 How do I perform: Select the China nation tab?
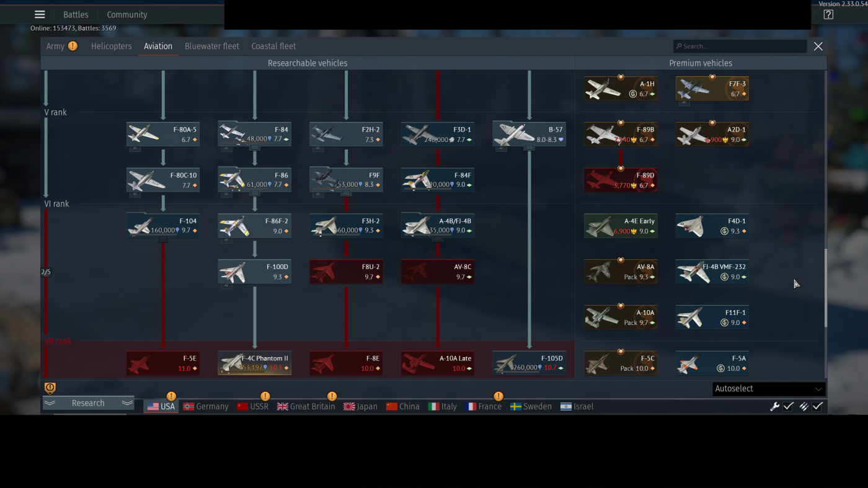[x=403, y=407]
